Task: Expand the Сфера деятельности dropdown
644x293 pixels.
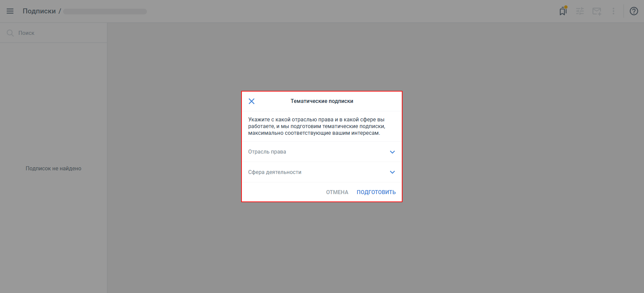Action: [322, 172]
